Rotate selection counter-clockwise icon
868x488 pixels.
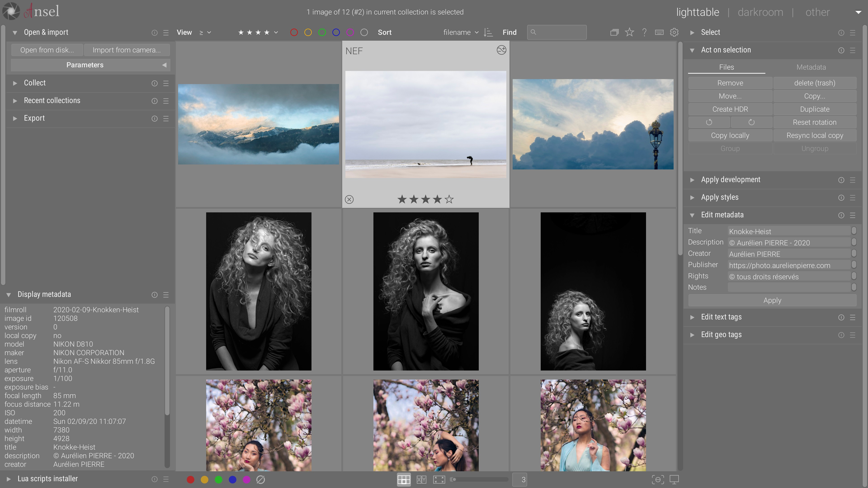709,122
